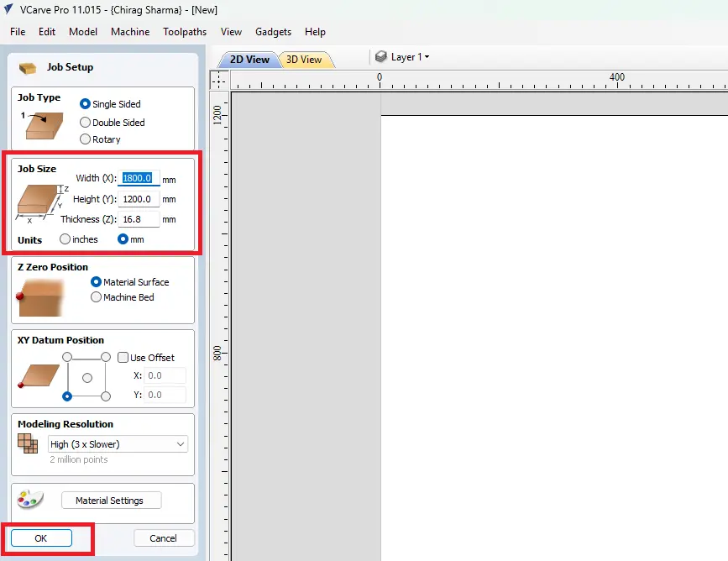Click the offset Y input field

coord(165,395)
